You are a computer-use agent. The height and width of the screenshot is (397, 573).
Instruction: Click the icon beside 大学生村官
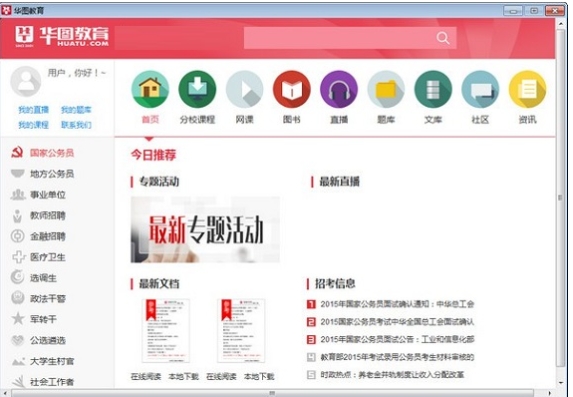18,361
